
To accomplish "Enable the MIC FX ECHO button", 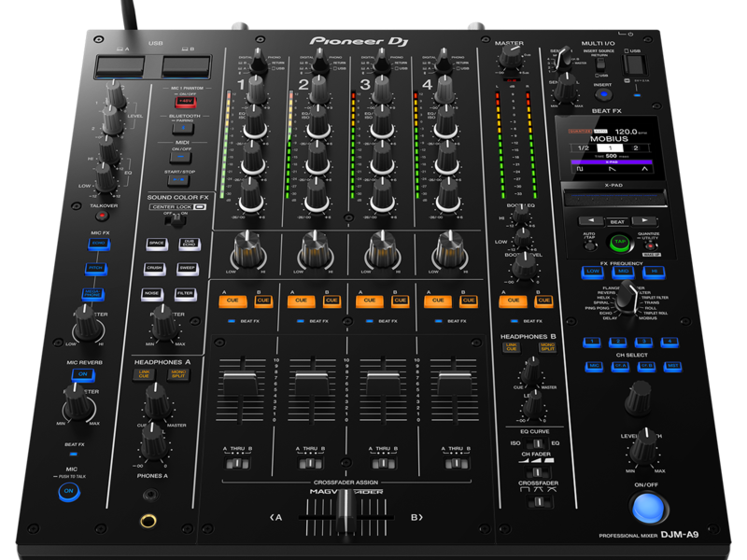I will 99,244.
